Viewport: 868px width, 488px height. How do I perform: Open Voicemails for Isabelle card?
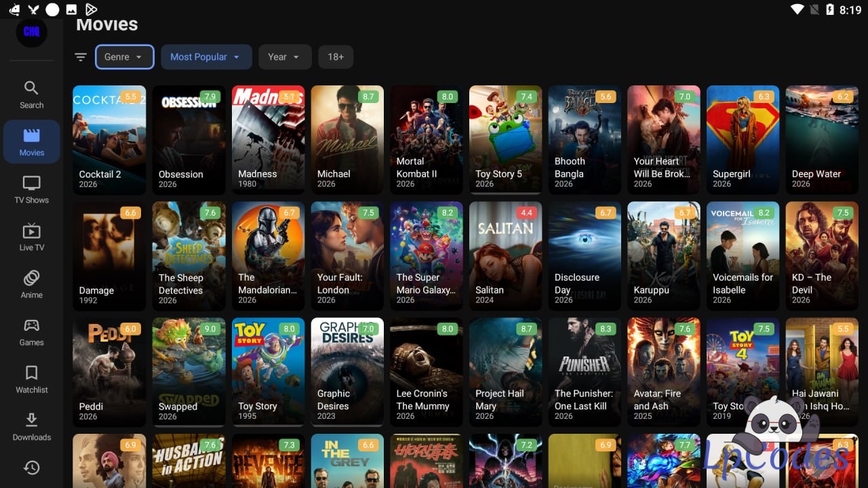click(743, 256)
